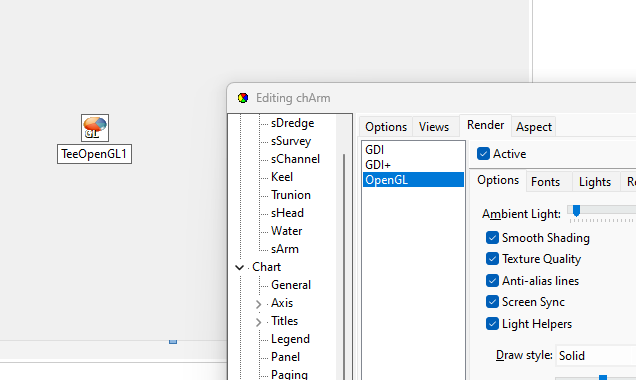Select sChannel series in tree
636x380 pixels.
295,159
